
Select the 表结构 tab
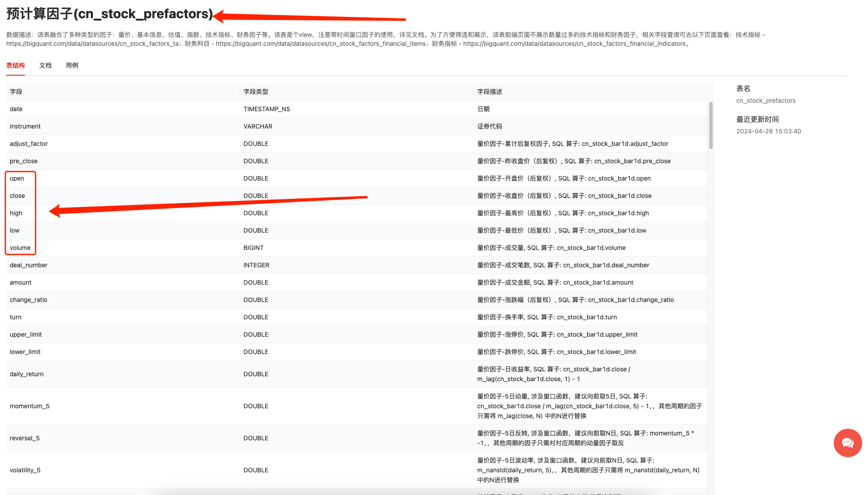coord(16,65)
